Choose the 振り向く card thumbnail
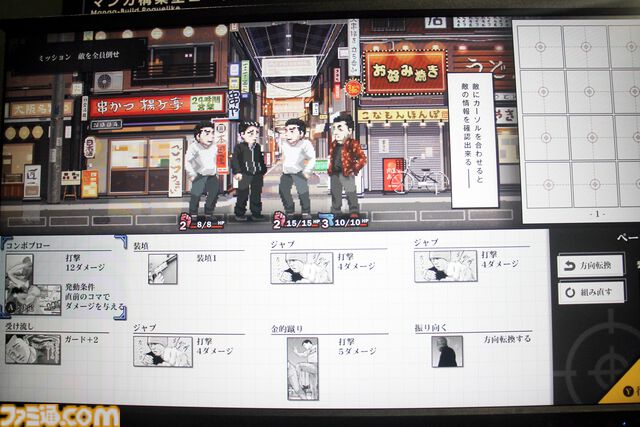640x427 pixels. [x=447, y=351]
